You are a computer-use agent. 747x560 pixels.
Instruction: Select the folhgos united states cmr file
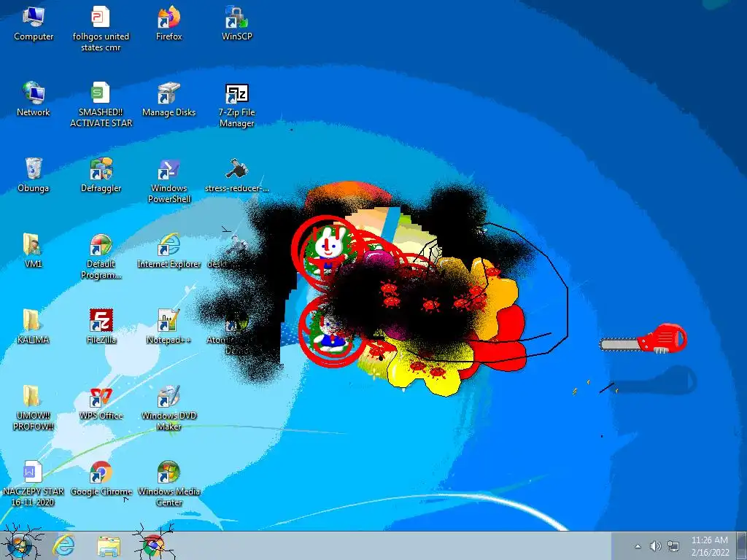click(101, 28)
